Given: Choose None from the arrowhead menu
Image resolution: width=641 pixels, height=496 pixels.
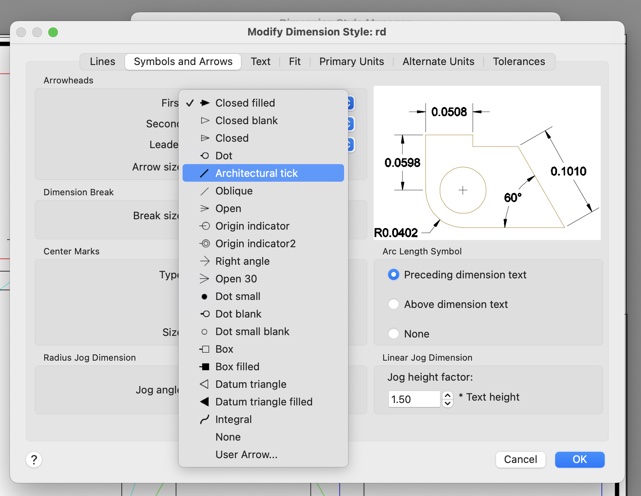Looking at the screenshot, I should (x=263, y=437).
